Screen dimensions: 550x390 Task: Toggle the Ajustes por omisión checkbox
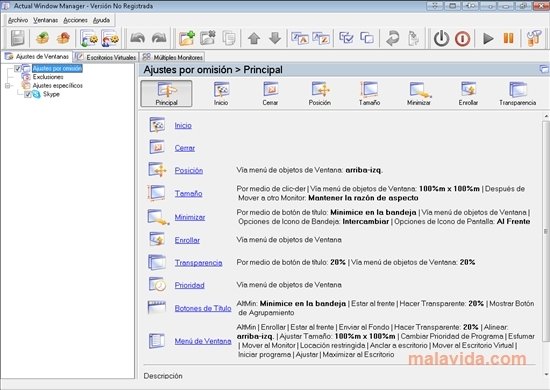pyautogui.click(x=18, y=68)
